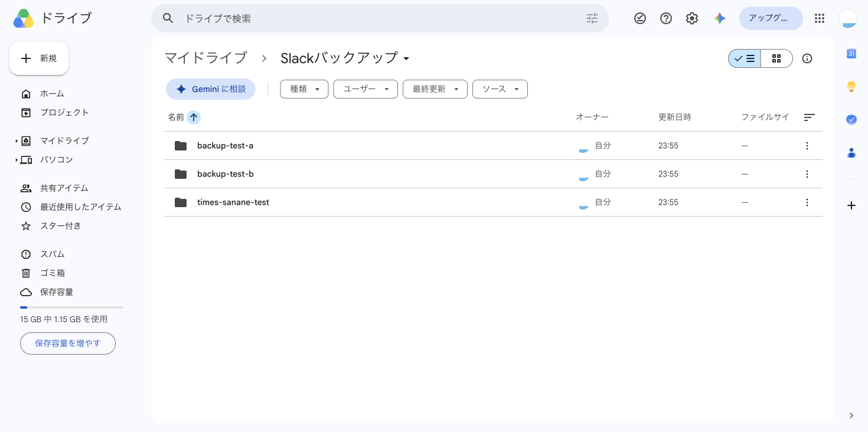
Task: Open Google Calendar side panel icon
Action: [x=851, y=54]
